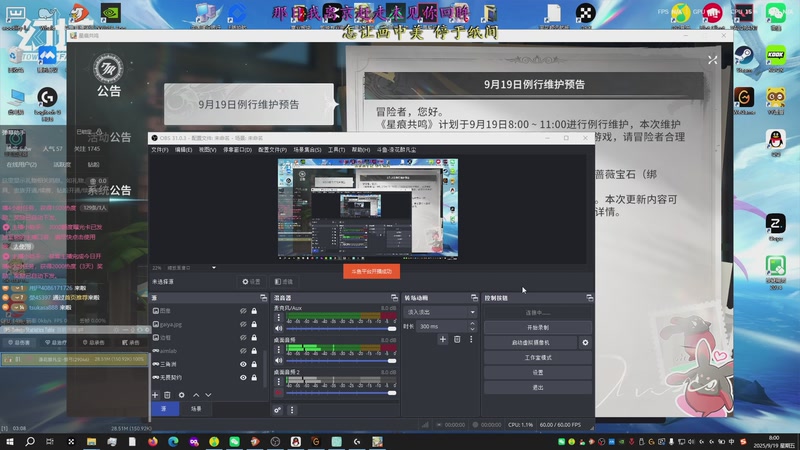Show the hidden gaiya.jpg source
This screenshot has height=450, width=800.
click(x=243, y=324)
